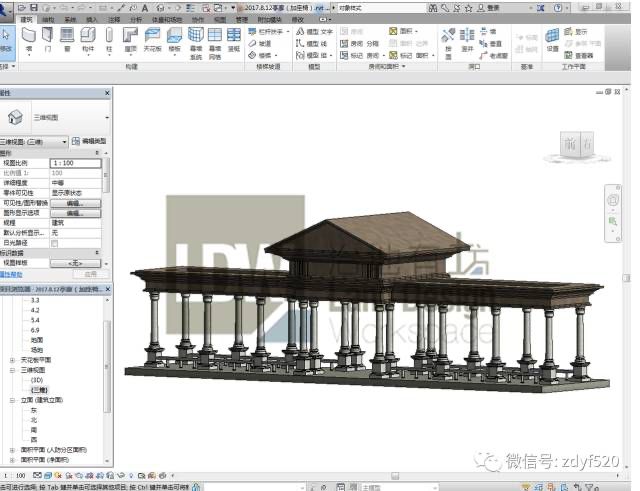This screenshot has width=640, height=491.
Task: Click the Stair (楼梯) tool
Action: tap(262, 55)
